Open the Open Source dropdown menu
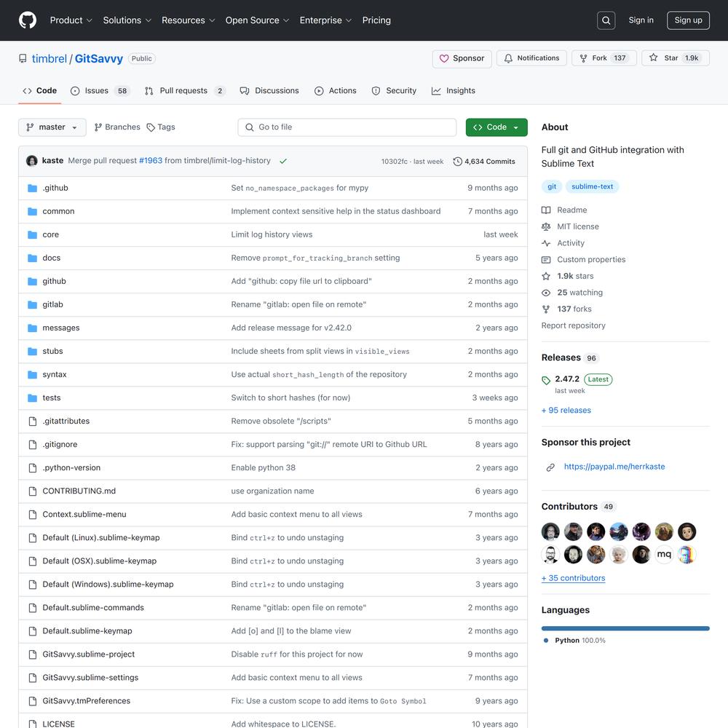This screenshot has height=728, width=728. coord(257,20)
